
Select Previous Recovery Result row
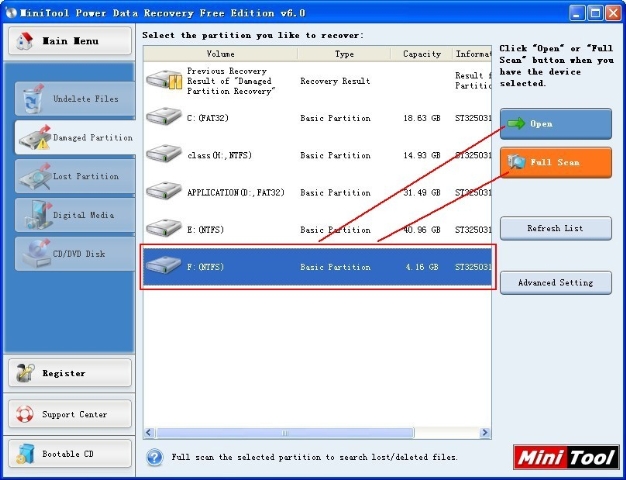point(317,81)
